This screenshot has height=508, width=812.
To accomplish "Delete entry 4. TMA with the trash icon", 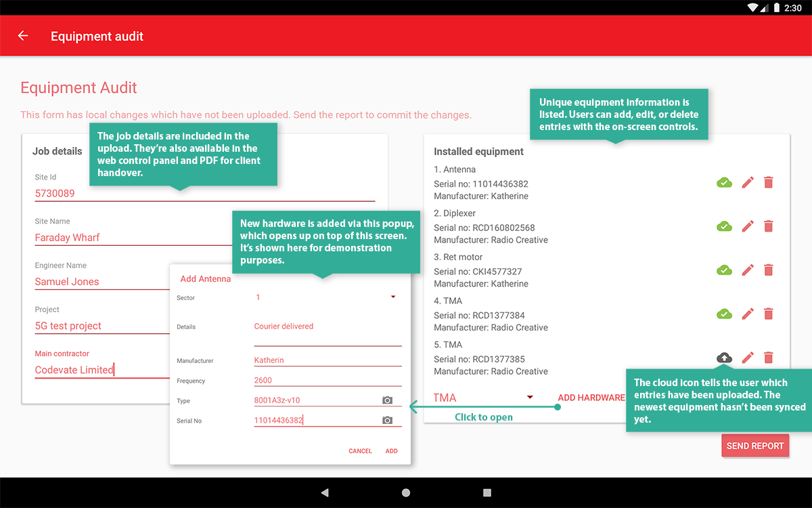I will [x=769, y=314].
